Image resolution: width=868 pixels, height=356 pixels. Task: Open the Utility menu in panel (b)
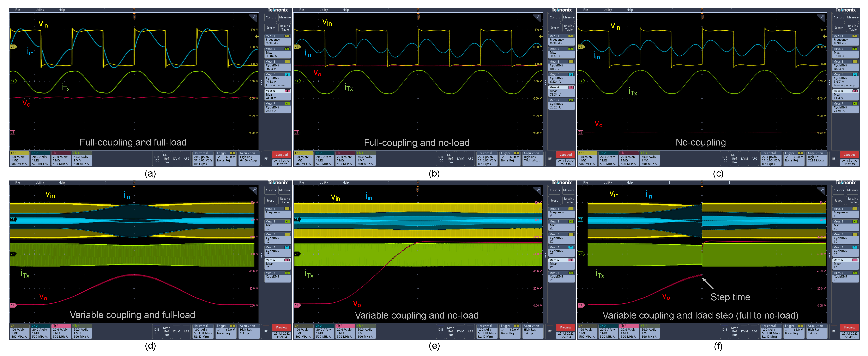324,10
